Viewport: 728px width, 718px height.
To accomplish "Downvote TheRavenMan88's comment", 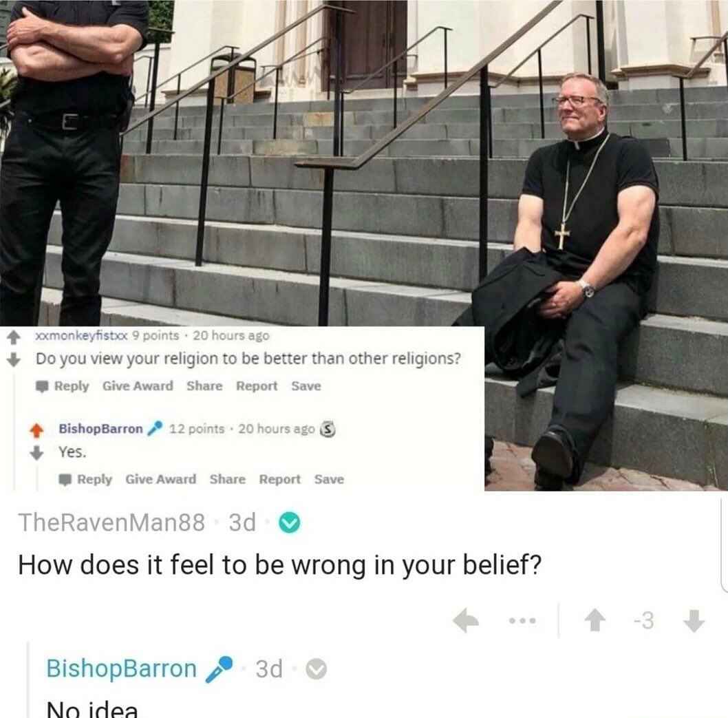I will click(x=694, y=620).
